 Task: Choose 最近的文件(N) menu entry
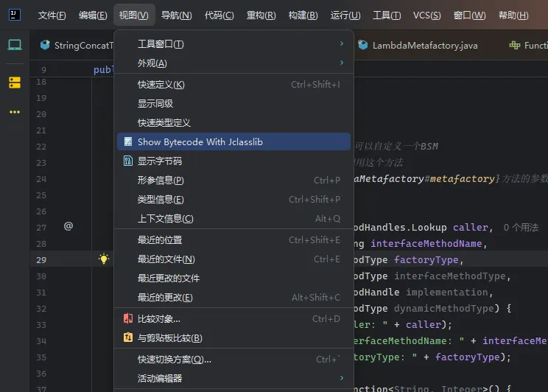233,259
